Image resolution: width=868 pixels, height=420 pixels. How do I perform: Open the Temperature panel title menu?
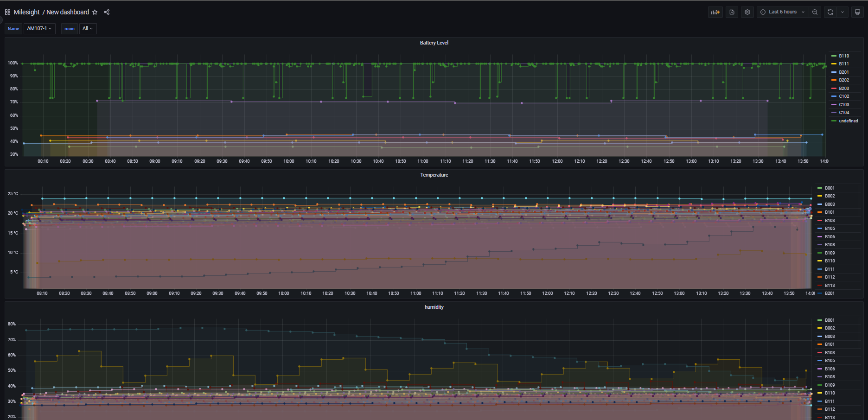[434, 175]
